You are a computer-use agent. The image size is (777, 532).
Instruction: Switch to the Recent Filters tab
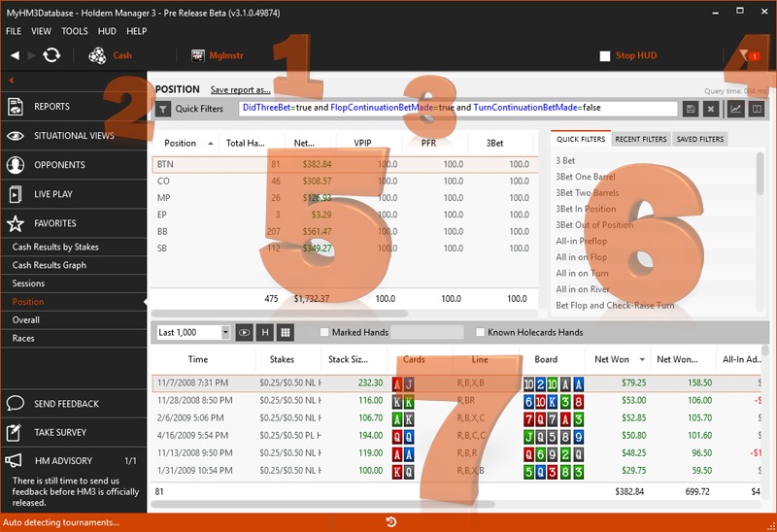(641, 139)
